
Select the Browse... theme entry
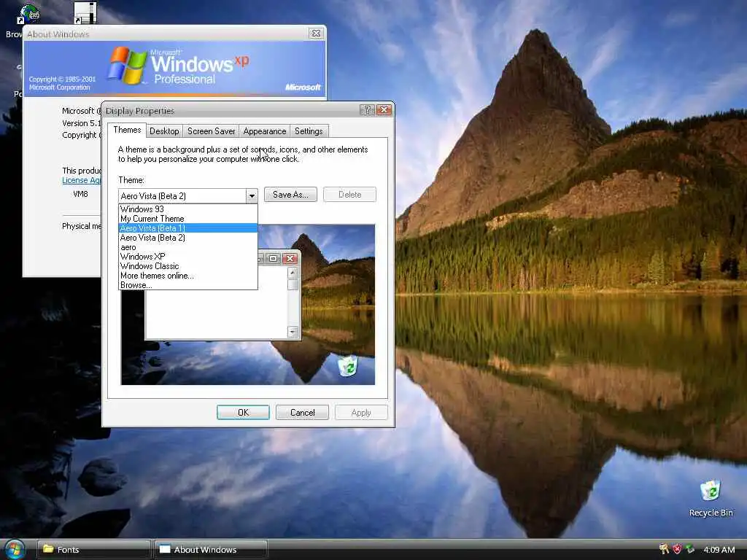(188, 285)
